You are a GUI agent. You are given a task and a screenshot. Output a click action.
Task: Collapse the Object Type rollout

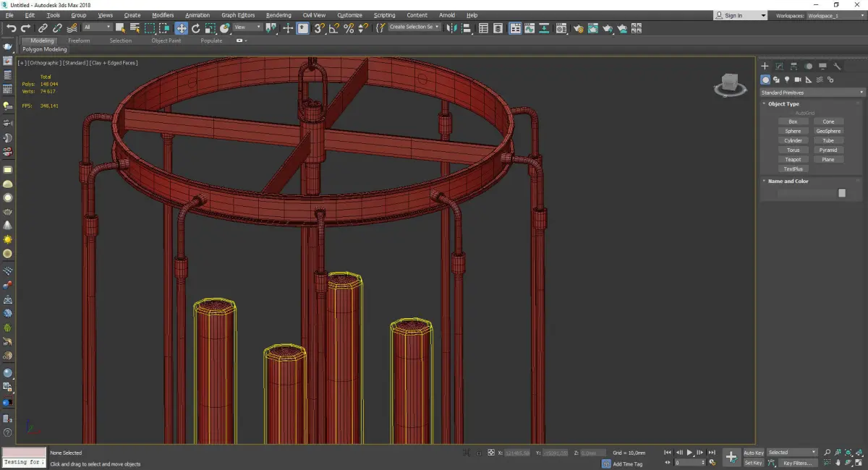click(783, 104)
